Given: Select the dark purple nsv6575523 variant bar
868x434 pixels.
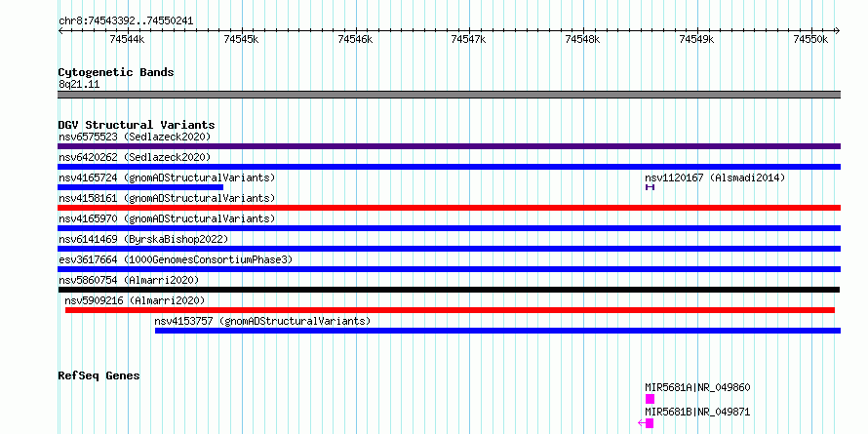Looking at the screenshot, I should [x=449, y=146].
